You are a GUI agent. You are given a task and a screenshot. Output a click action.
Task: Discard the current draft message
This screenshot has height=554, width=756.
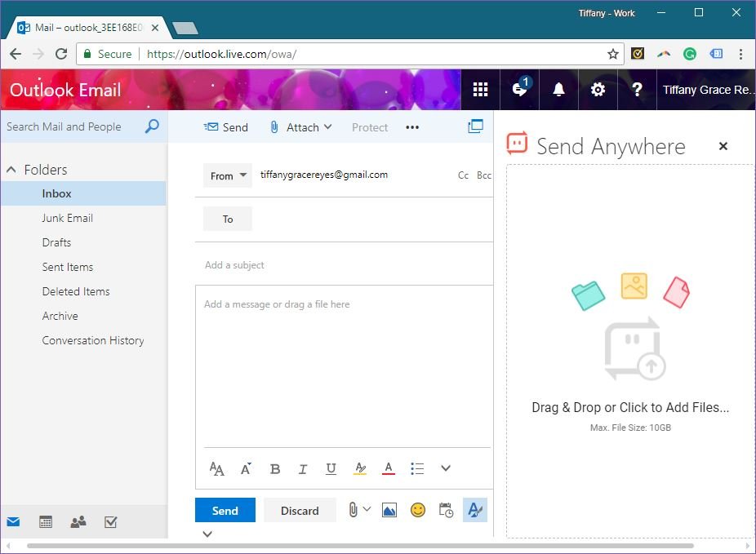point(300,511)
